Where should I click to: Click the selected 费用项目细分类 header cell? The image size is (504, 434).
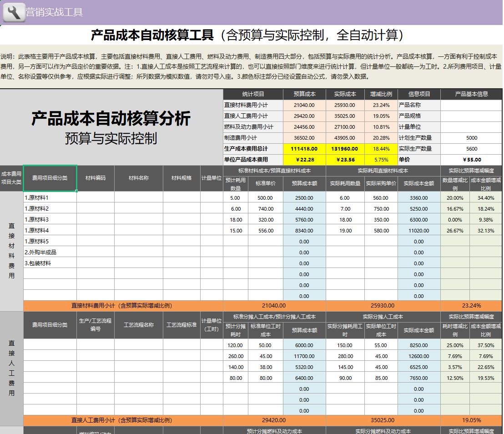[50, 178]
